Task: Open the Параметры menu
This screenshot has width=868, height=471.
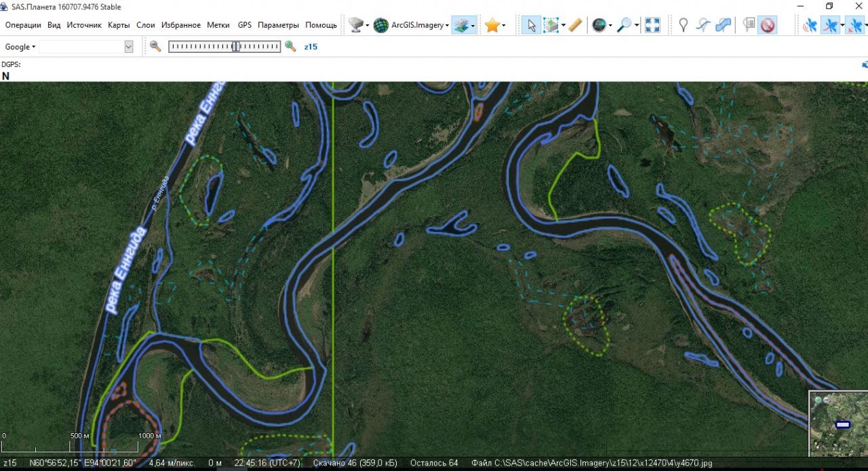Action: point(278,25)
